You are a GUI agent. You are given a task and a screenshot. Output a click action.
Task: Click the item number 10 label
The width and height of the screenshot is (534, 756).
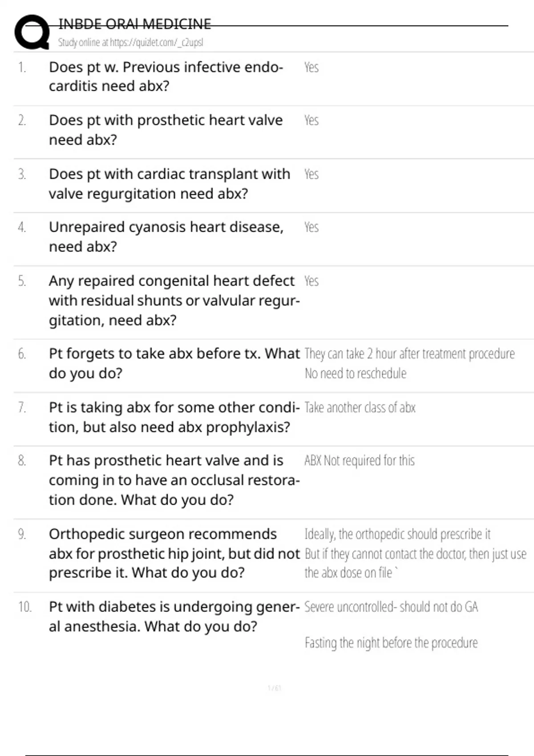[24, 607]
